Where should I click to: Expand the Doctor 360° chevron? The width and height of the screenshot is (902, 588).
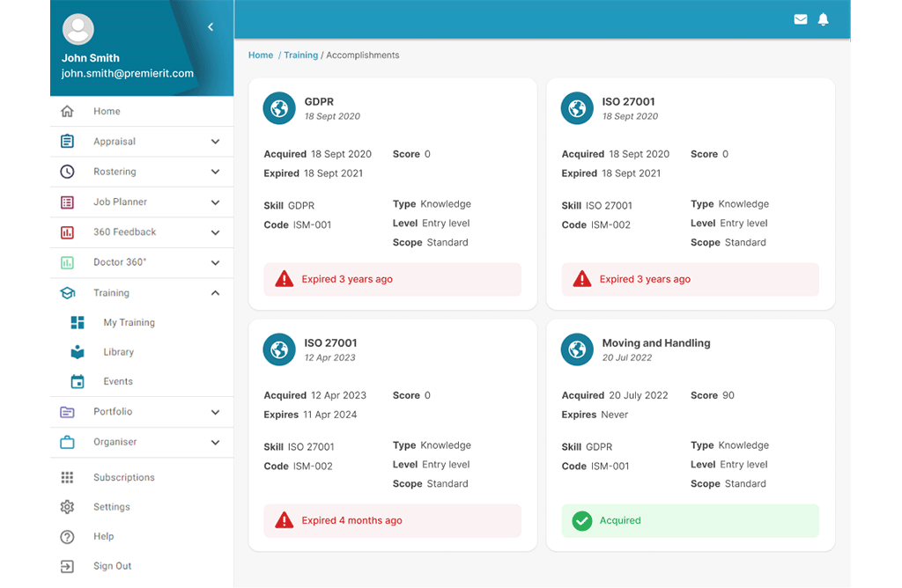pos(215,262)
